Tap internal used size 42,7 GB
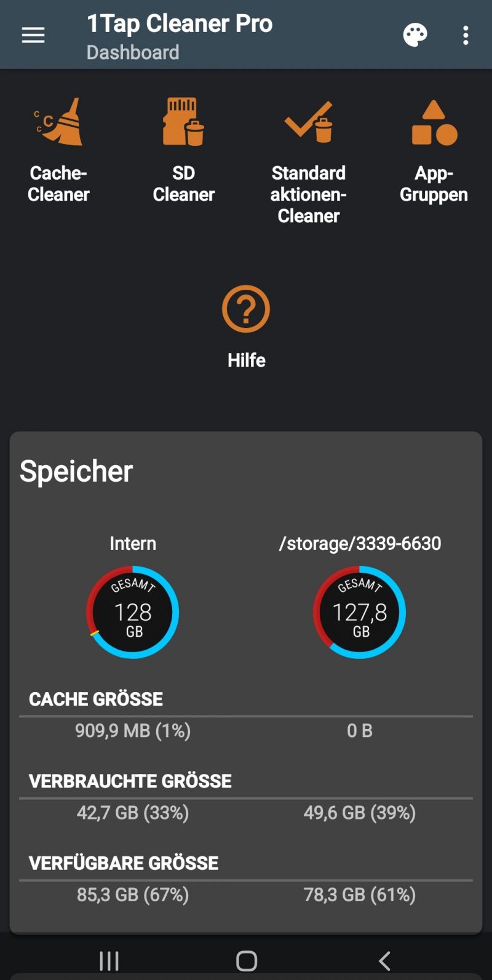 (133, 813)
